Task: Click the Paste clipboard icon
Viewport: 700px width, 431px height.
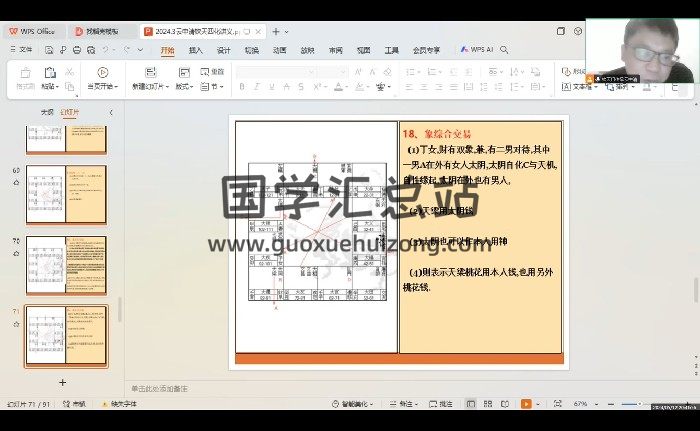Action: [48, 72]
